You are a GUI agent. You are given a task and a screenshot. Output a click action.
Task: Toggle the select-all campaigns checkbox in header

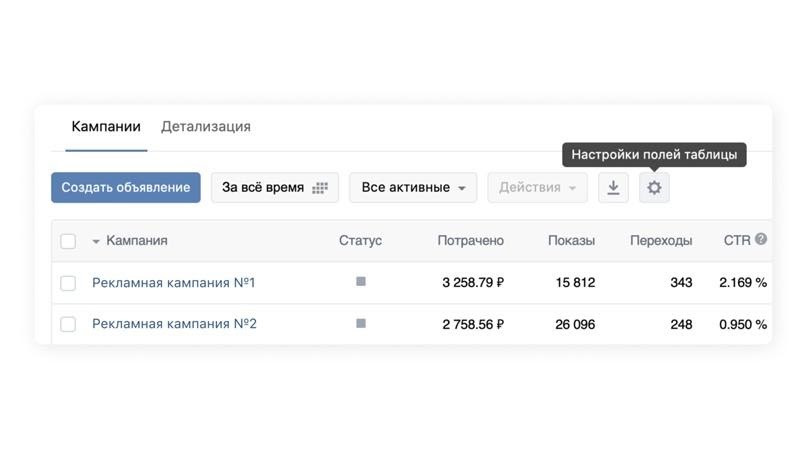[68, 241]
